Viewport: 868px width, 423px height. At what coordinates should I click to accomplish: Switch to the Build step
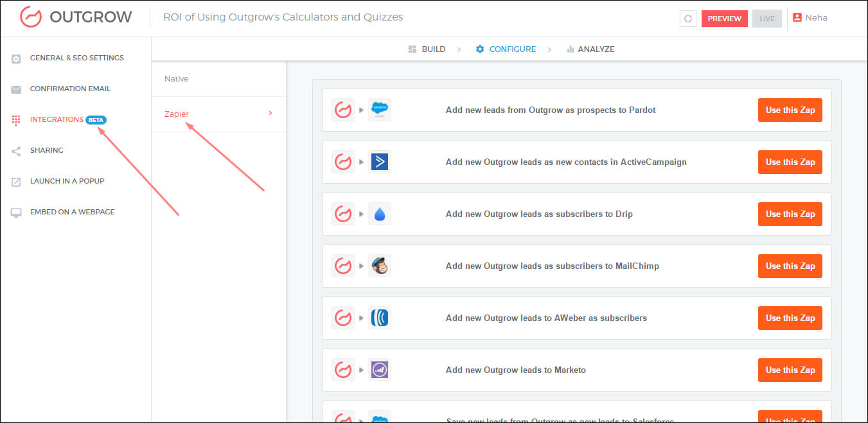click(x=427, y=49)
